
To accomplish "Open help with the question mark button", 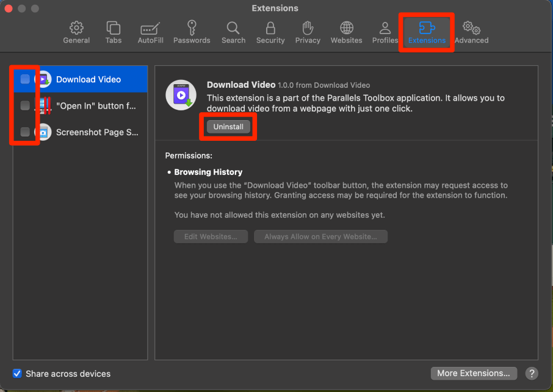I will (x=532, y=373).
